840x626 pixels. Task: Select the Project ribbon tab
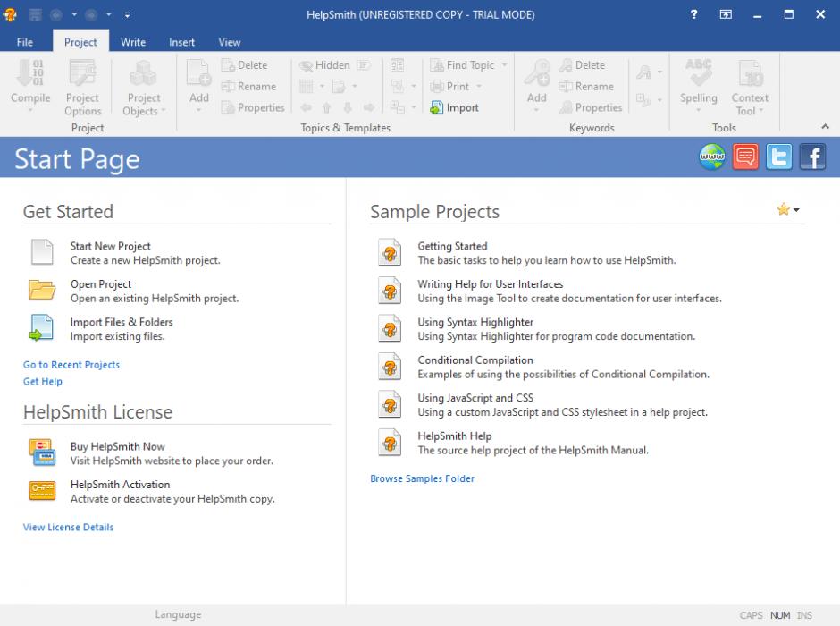[80, 42]
